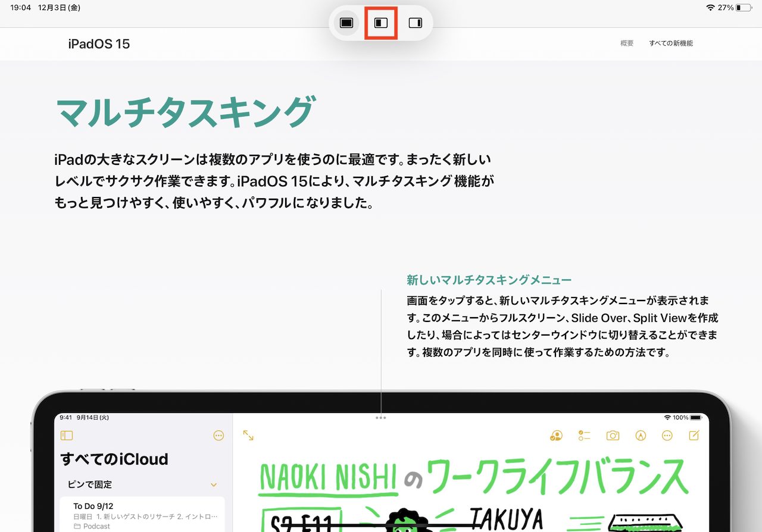Tap the Wi-Fi status icon

(x=710, y=8)
